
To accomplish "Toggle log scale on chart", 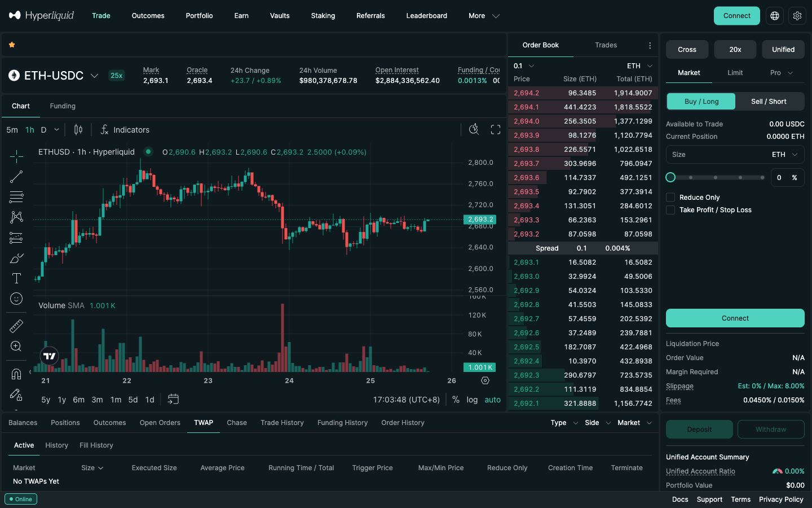I will pyautogui.click(x=472, y=399).
